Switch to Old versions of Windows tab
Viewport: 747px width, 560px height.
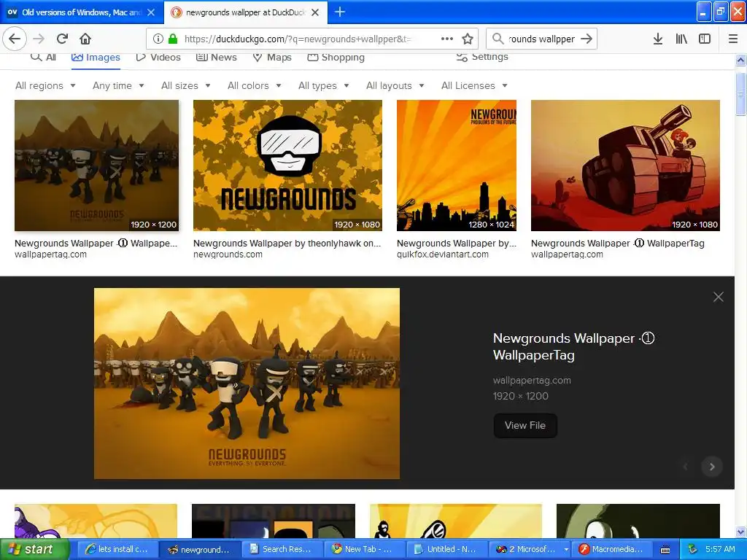[82, 12]
